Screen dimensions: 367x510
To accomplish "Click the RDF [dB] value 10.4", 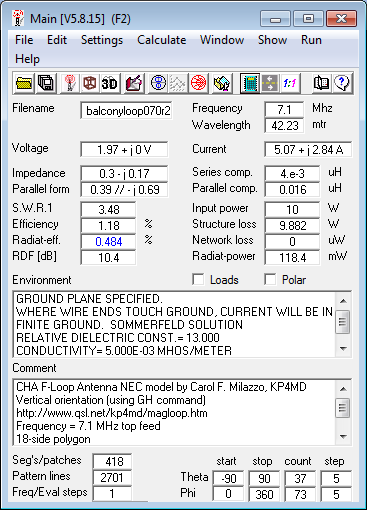I will (108, 257).
